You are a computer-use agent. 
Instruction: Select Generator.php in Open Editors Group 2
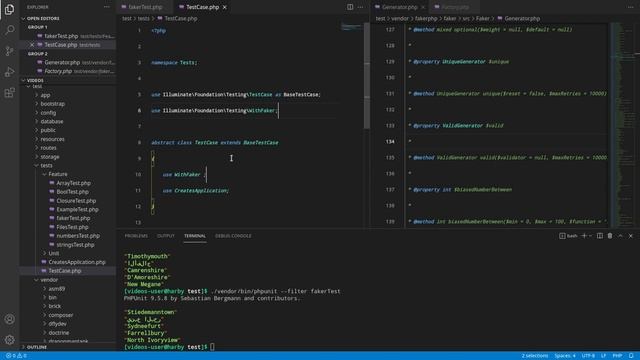(x=62, y=62)
